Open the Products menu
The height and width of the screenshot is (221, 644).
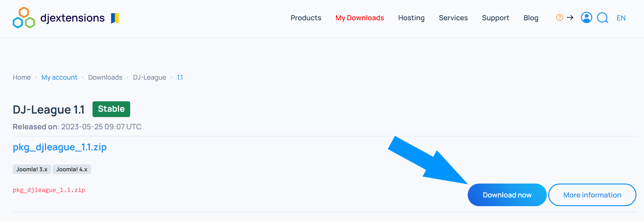(306, 18)
